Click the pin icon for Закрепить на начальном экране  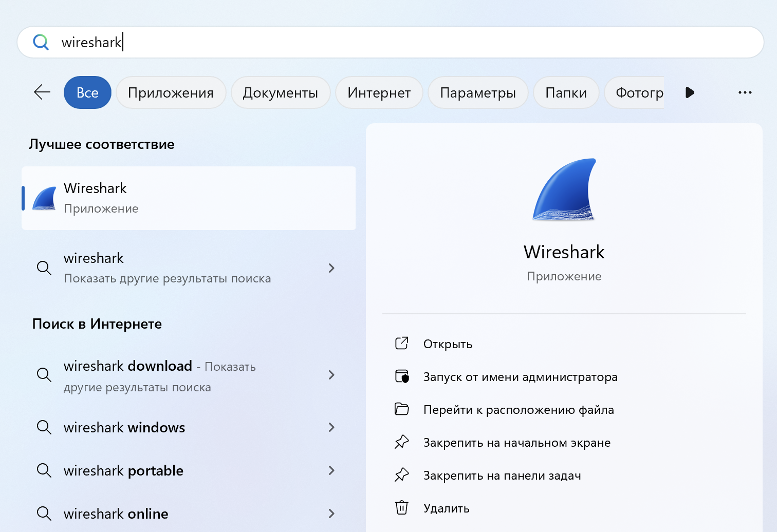(x=403, y=442)
